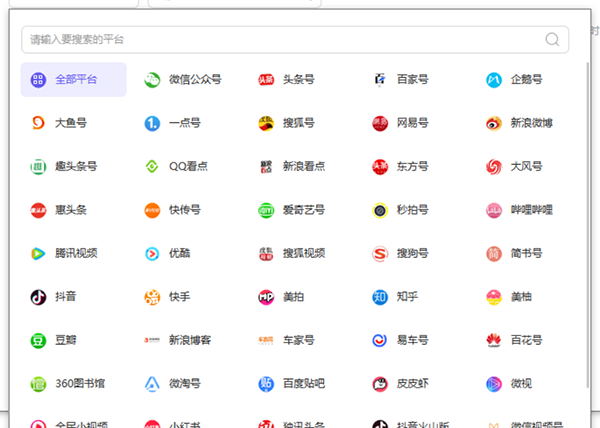Choose the 搜狗号 S icon
This screenshot has width=600, height=428.
click(x=380, y=254)
